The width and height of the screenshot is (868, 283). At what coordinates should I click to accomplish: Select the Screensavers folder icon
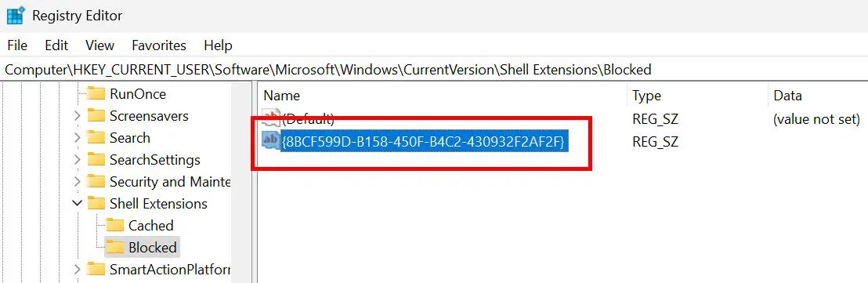pyautogui.click(x=96, y=116)
